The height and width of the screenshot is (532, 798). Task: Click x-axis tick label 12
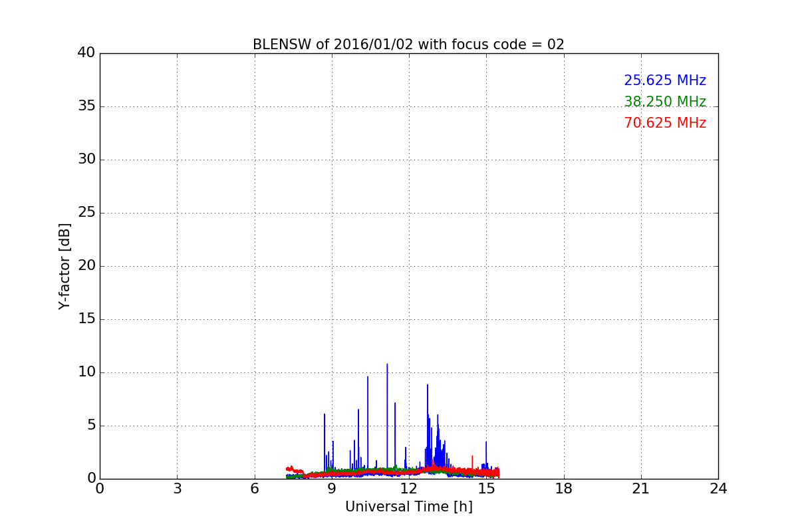coord(409,489)
